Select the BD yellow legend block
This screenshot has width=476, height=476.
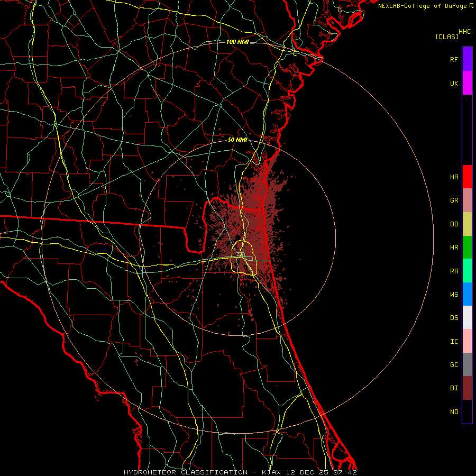click(x=467, y=224)
